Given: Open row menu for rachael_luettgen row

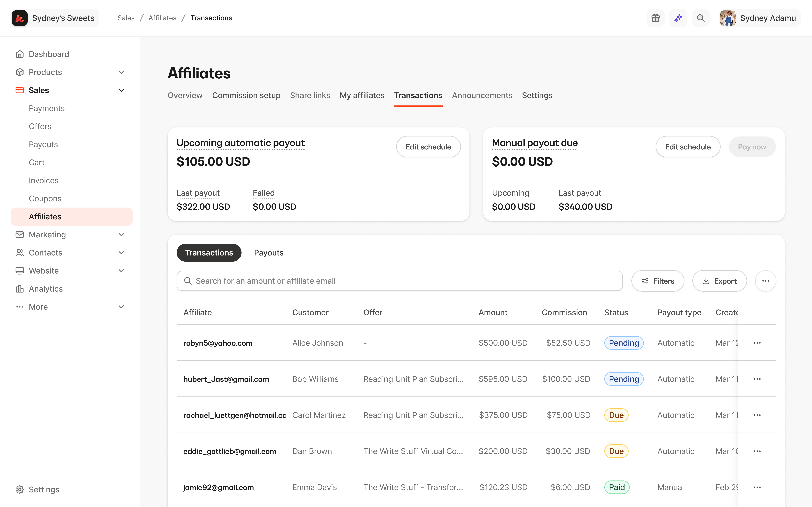Looking at the screenshot, I should coord(757,415).
